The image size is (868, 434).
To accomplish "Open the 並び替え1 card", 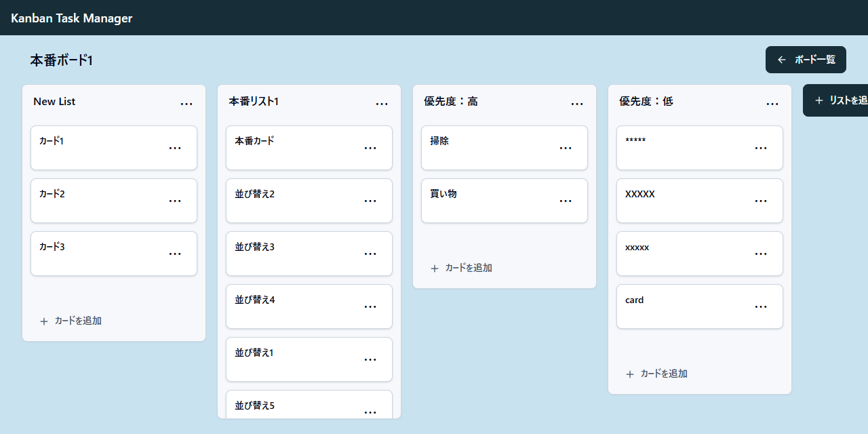I will click(309, 359).
